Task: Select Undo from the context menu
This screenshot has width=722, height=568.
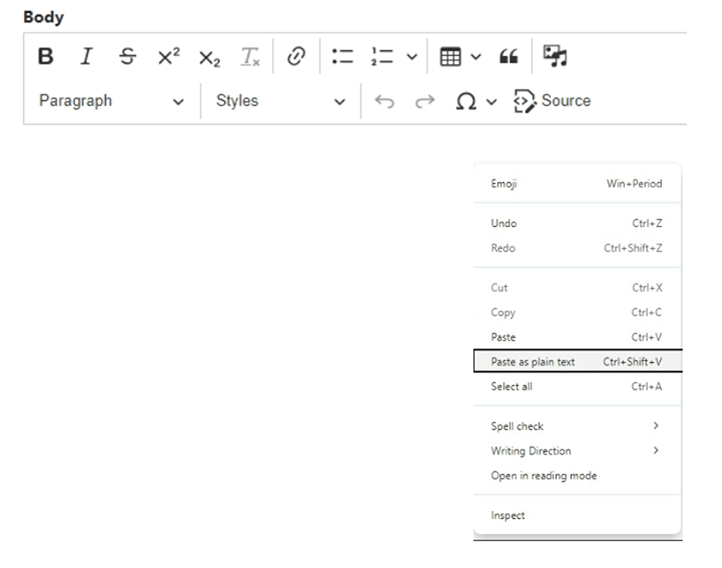Action: (577, 223)
